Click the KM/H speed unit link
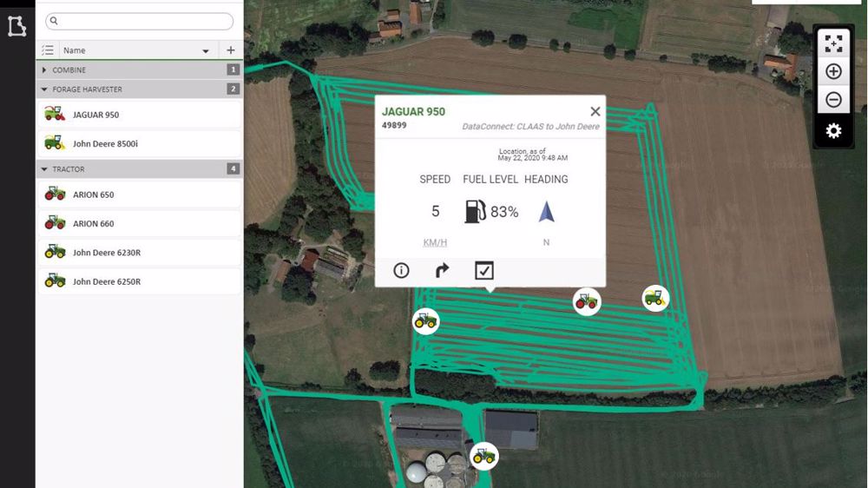 [435, 242]
